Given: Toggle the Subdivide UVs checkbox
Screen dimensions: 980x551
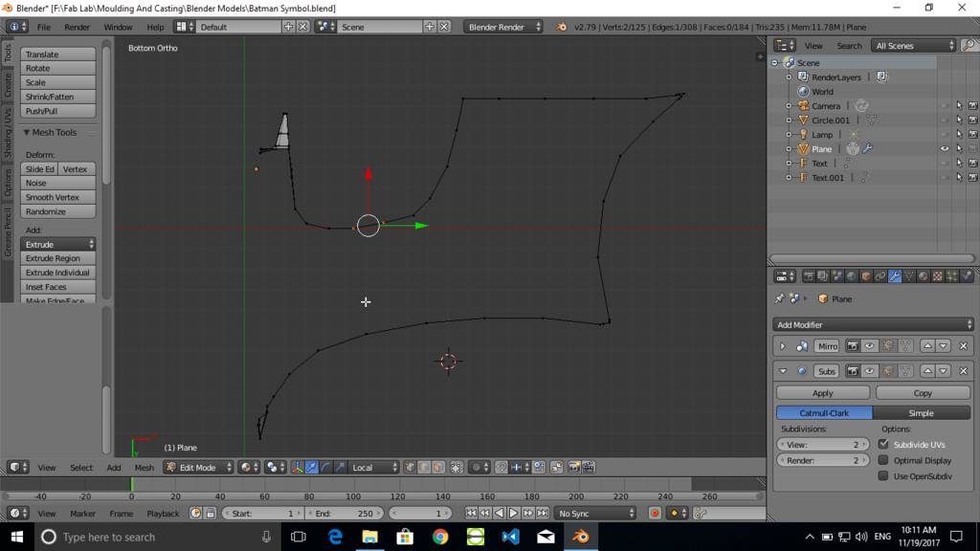Looking at the screenshot, I should (x=883, y=444).
